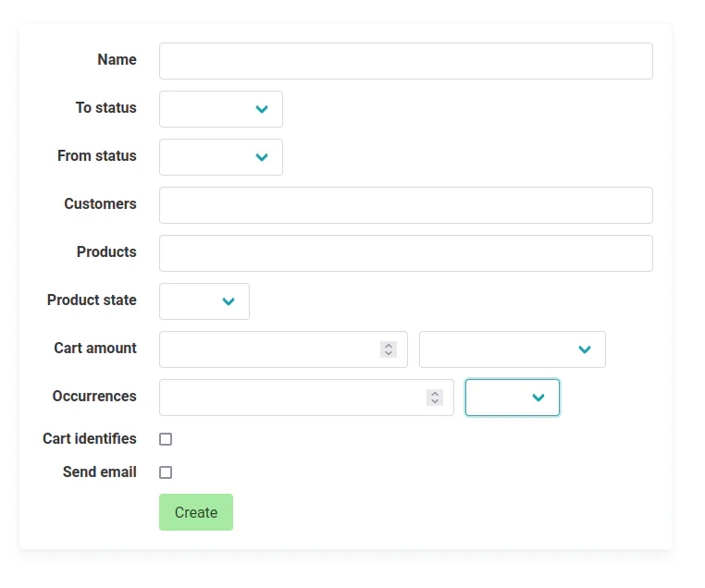Increment Occurrences using the up arrow

[x=435, y=394]
